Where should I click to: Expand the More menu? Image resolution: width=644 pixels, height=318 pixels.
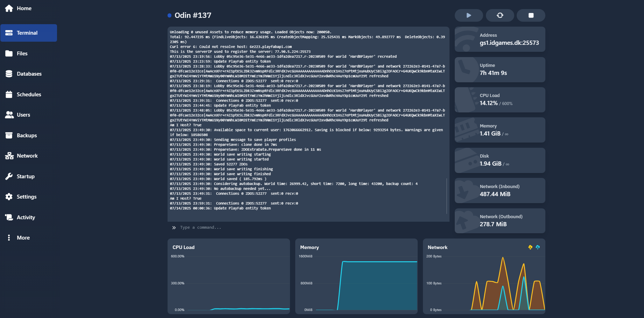point(23,238)
